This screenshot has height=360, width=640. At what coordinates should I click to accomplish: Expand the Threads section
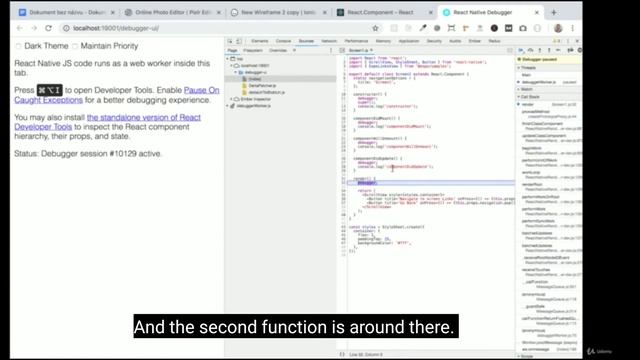click(530, 68)
